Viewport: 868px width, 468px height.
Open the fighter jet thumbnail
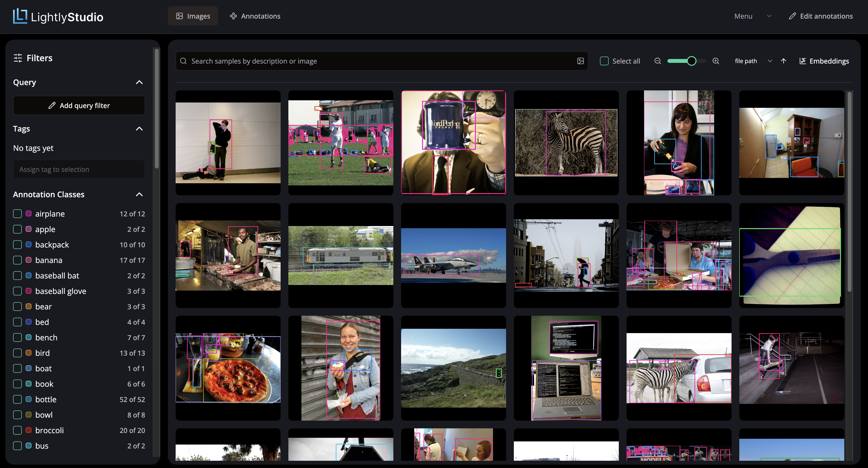click(x=453, y=255)
